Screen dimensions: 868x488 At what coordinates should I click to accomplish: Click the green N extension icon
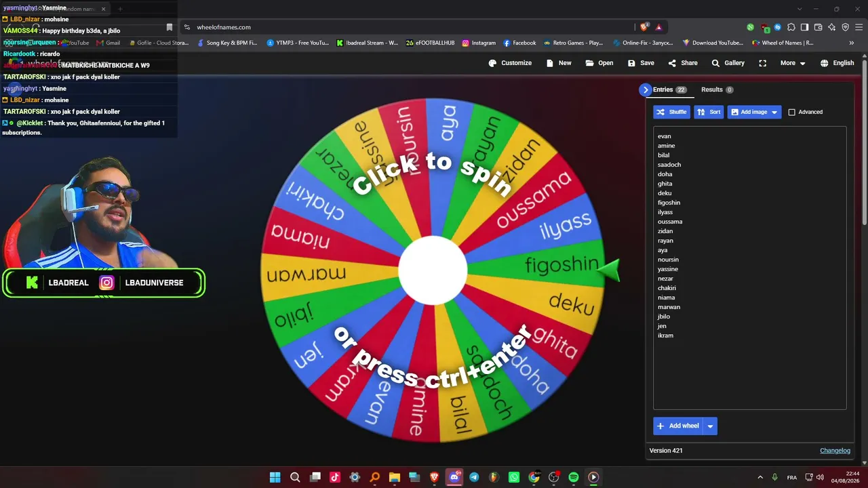[x=750, y=27]
